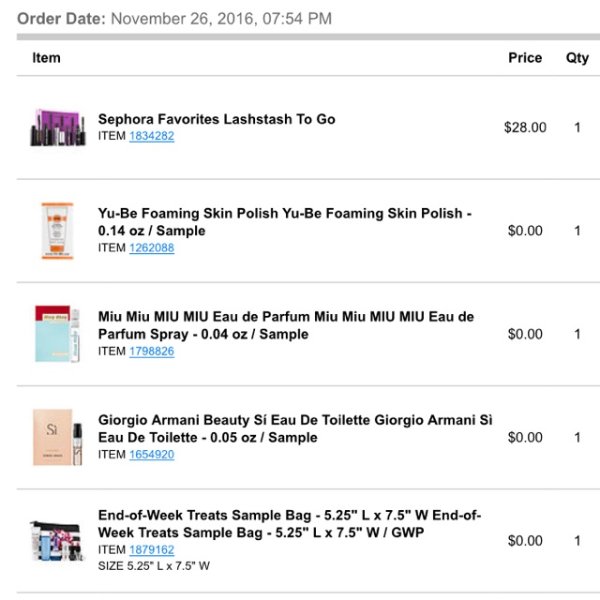Click the Lashstash To Go product thumbnail
The height and width of the screenshot is (600, 600).
58,128
